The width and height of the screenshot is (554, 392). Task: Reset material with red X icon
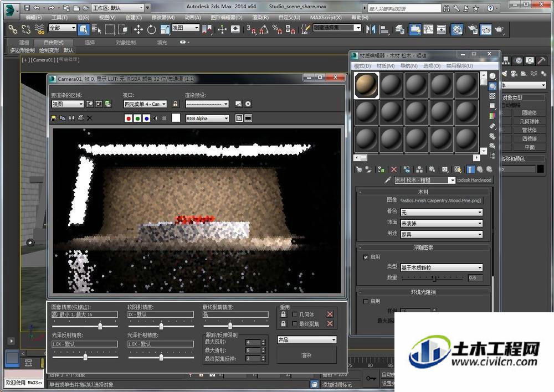pos(394,169)
